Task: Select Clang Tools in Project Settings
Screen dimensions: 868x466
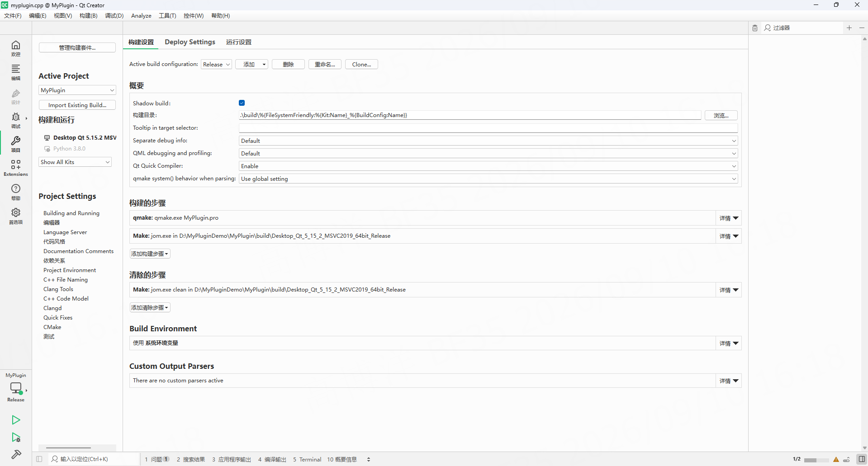Action: click(58, 289)
